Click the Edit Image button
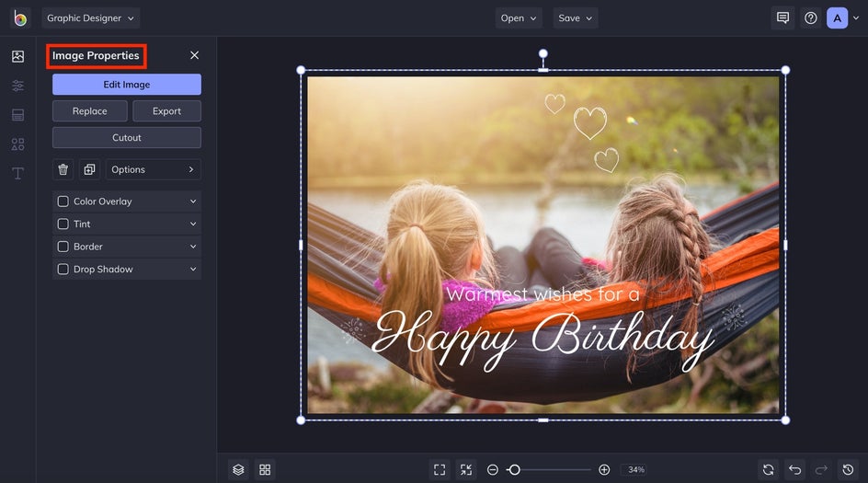868x483 pixels. click(x=127, y=85)
